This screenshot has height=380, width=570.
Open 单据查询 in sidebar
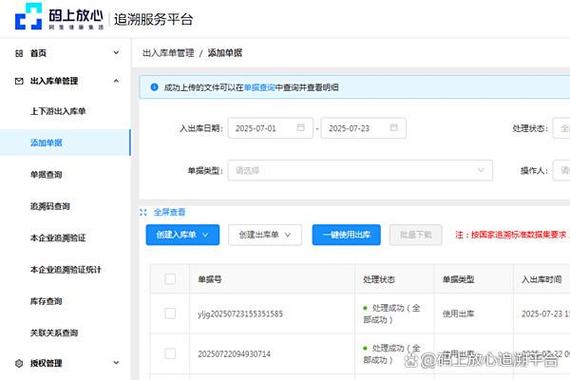[46, 175]
